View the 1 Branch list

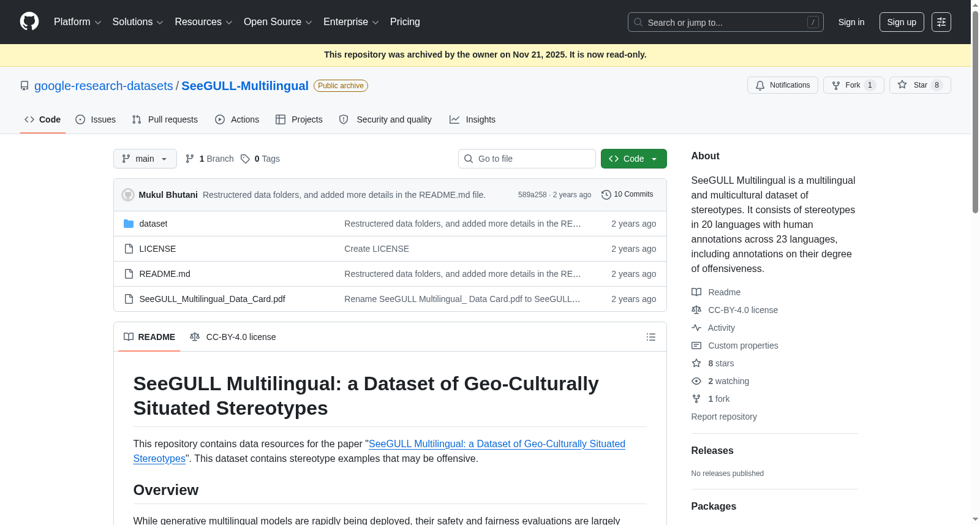[209, 159]
